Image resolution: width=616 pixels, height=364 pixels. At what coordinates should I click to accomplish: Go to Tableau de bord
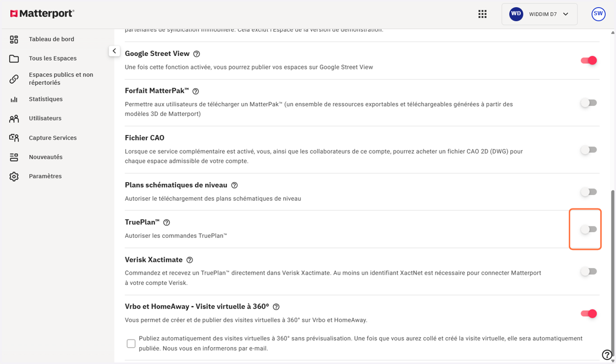point(51,39)
